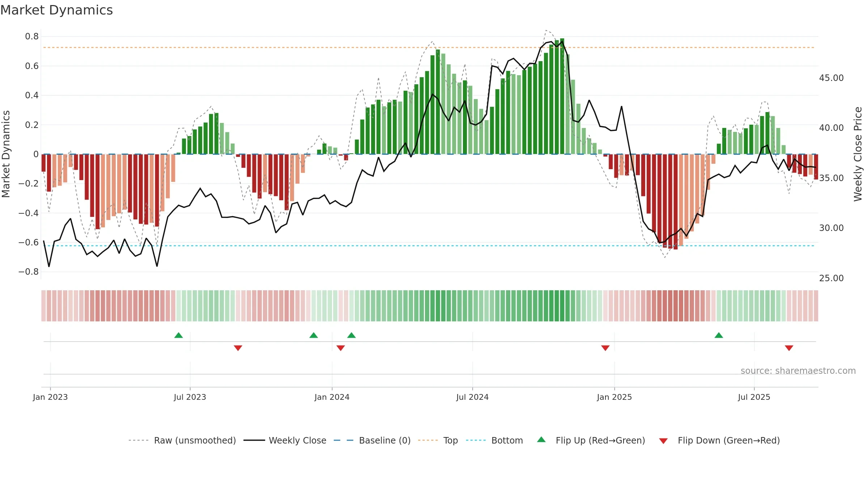Click the 30.00 right axis price label
This screenshot has width=868, height=488.
tap(831, 228)
